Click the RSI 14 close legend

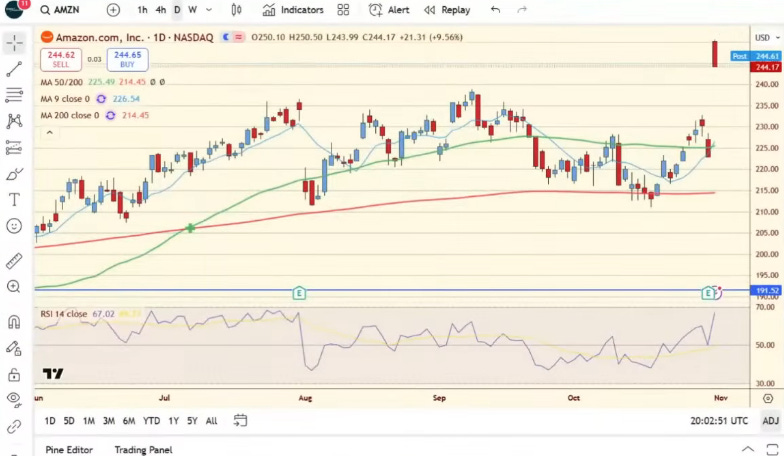[64, 314]
